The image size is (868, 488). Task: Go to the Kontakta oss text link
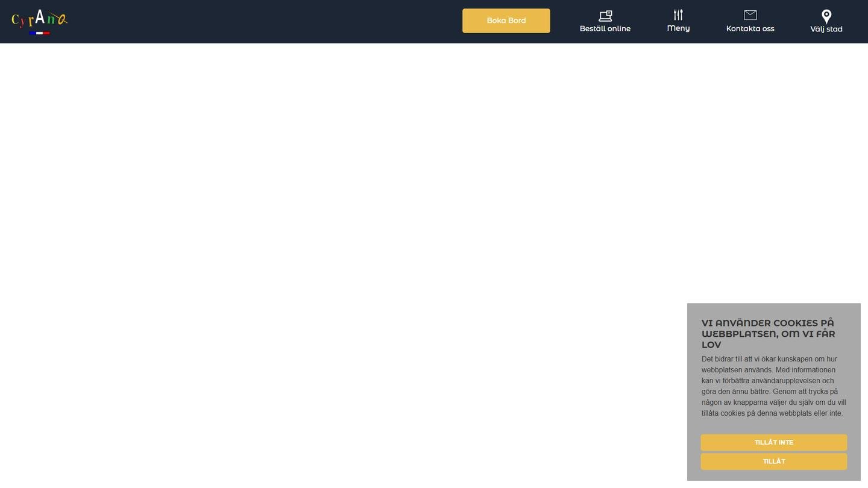click(x=750, y=29)
